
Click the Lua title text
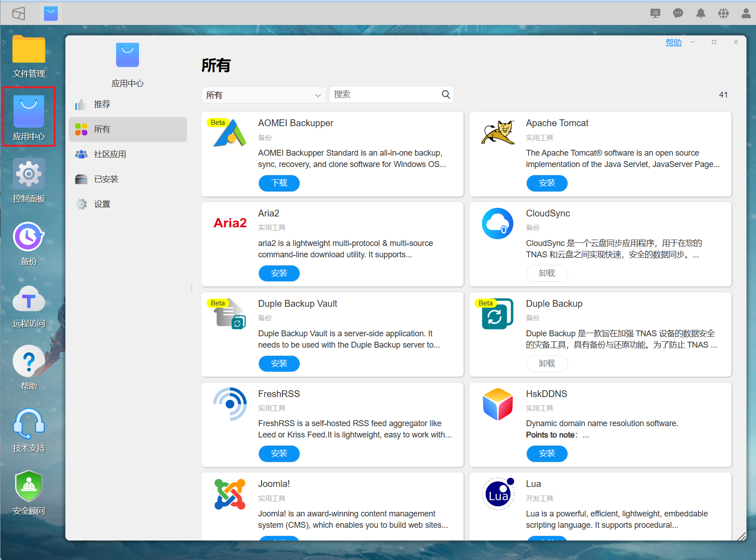coord(534,484)
